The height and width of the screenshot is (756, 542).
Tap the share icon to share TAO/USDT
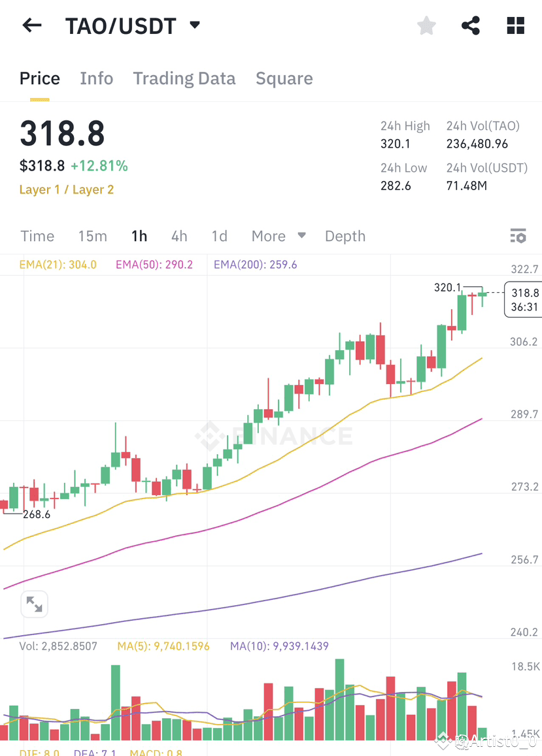(470, 25)
